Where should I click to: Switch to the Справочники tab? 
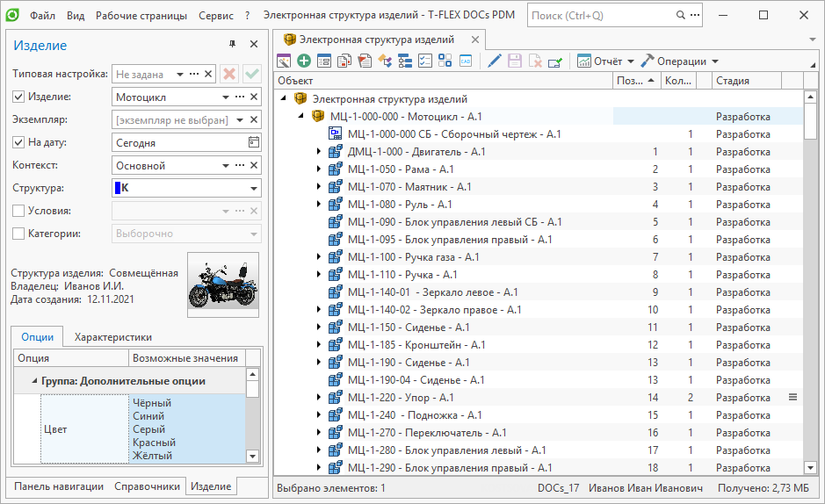point(148,486)
